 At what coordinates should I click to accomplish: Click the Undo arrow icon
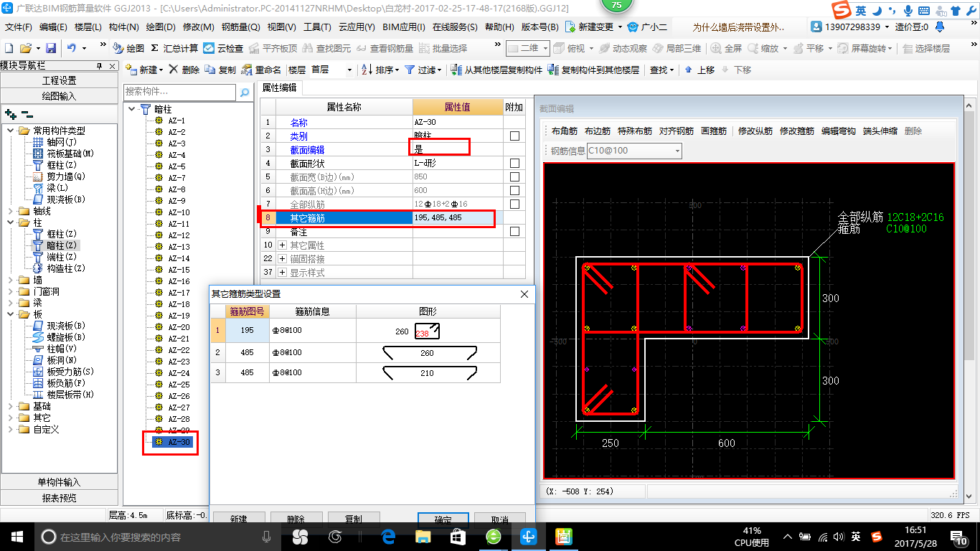coord(72,48)
